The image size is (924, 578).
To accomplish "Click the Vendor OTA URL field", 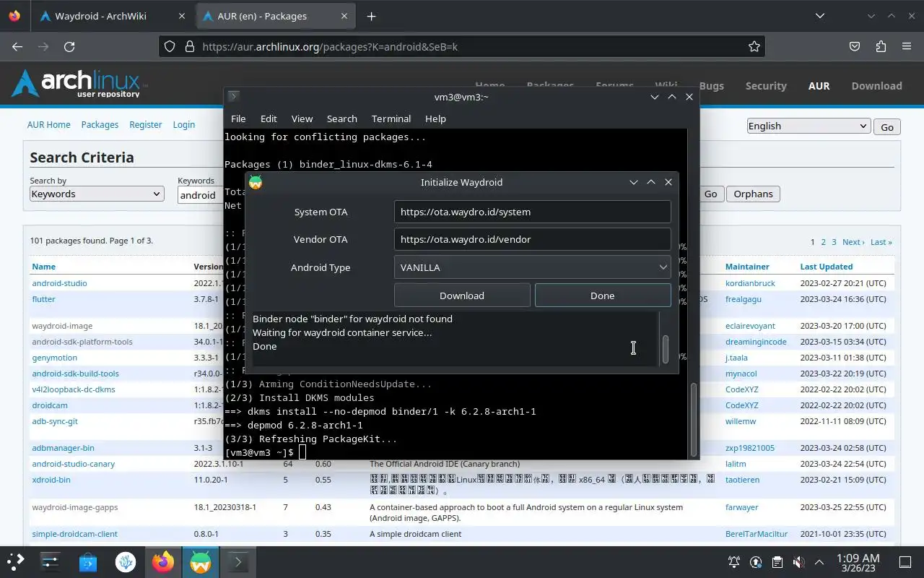I will pos(533,239).
